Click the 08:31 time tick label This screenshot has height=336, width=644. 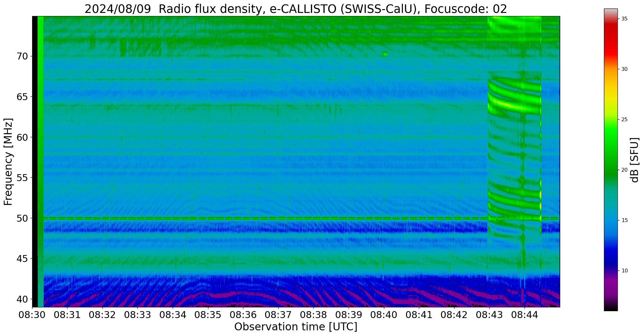(x=67, y=315)
